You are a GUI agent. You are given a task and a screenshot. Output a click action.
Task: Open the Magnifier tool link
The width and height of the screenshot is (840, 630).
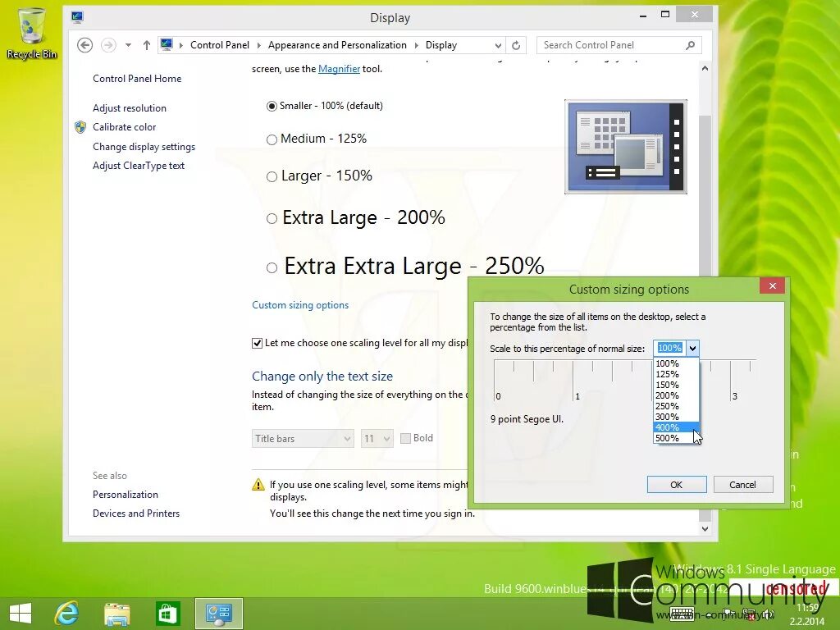coord(339,69)
